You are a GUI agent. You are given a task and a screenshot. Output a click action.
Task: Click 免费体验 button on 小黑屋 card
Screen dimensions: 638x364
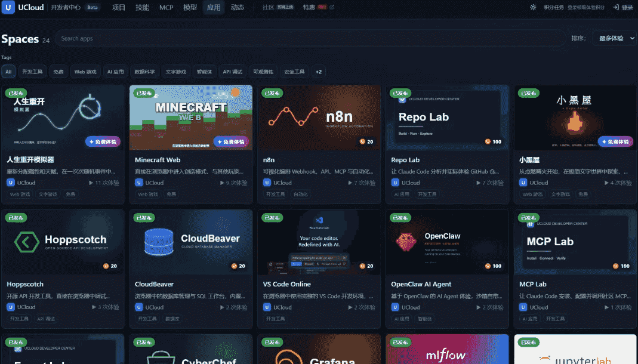615,141
